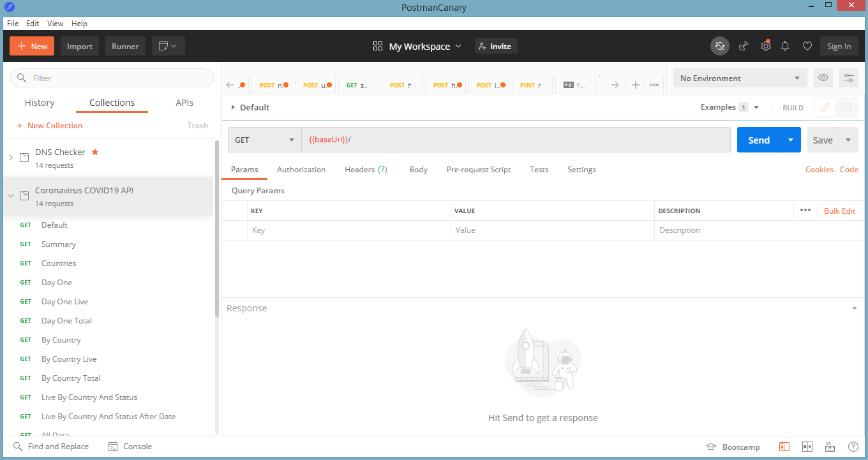Image resolution: width=868 pixels, height=460 pixels.
Task: Toggle the offline sync status icon
Action: click(x=720, y=46)
